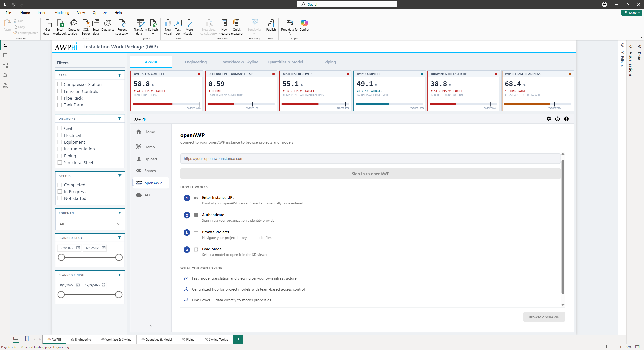Image resolution: width=644 pixels, height=350 pixels.
Task: Add a new report page
Action: tap(238, 339)
